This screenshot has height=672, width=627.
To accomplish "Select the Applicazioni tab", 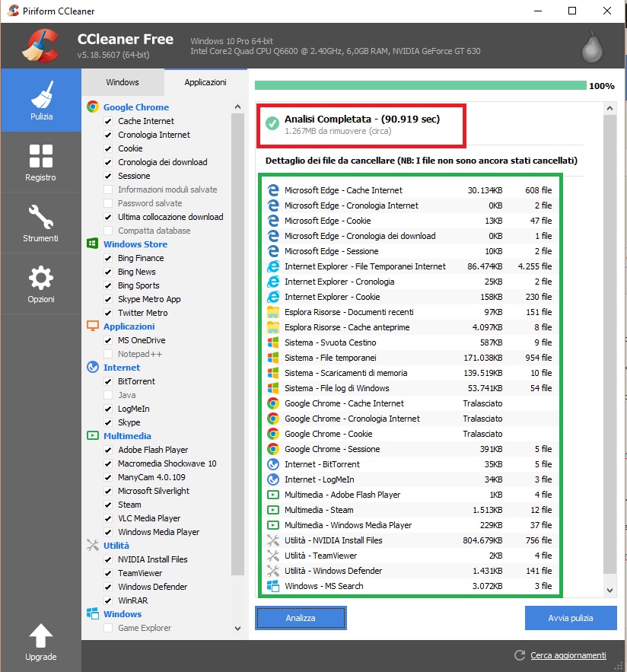I will tap(205, 82).
